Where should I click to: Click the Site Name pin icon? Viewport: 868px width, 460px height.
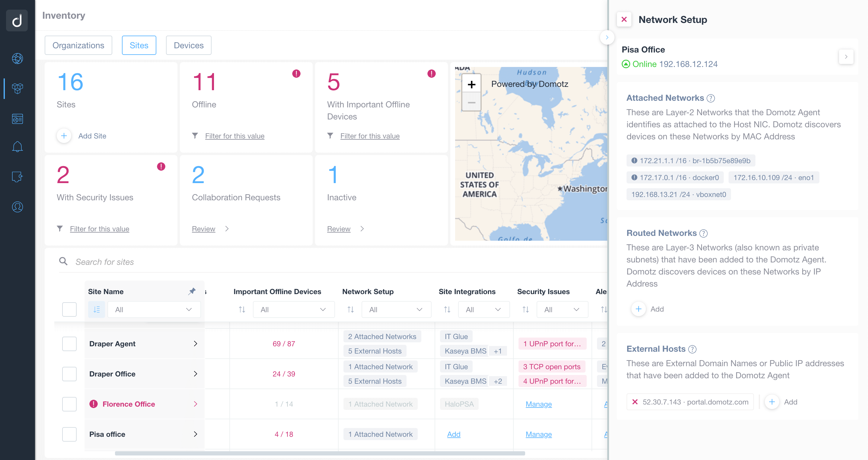[x=192, y=291]
